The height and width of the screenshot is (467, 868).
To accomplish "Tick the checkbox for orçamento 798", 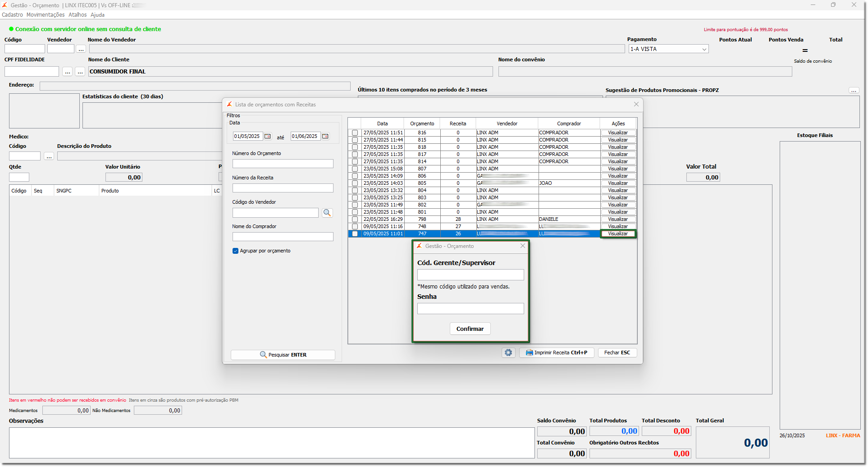I will [x=355, y=219].
